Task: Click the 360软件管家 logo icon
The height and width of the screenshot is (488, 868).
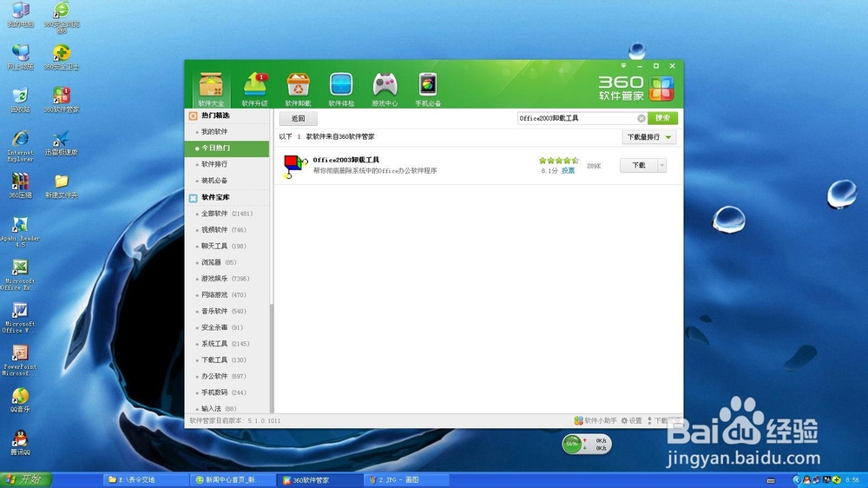Action: click(661, 89)
